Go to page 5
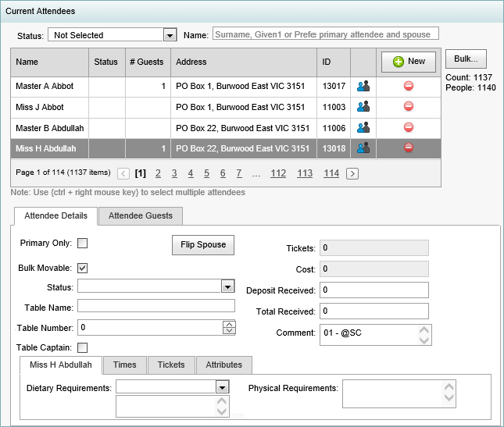The width and height of the screenshot is (504, 427). click(206, 173)
